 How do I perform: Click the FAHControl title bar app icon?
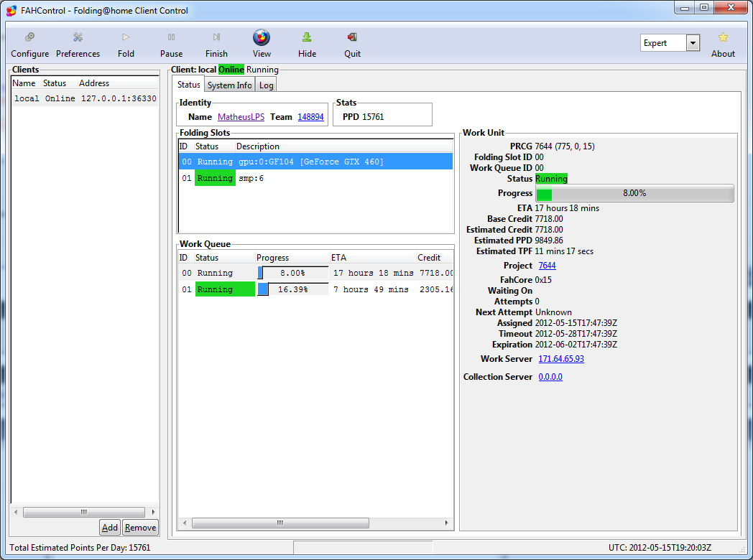click(11, 10)
